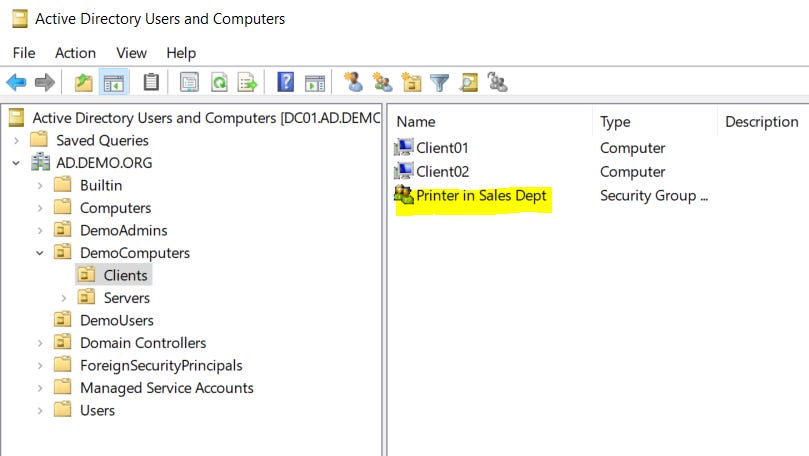Image resolution: width=809 pixels, height=456 pixels.
Task: Click the Find objects toolbar icon
Action: (468, 82)
